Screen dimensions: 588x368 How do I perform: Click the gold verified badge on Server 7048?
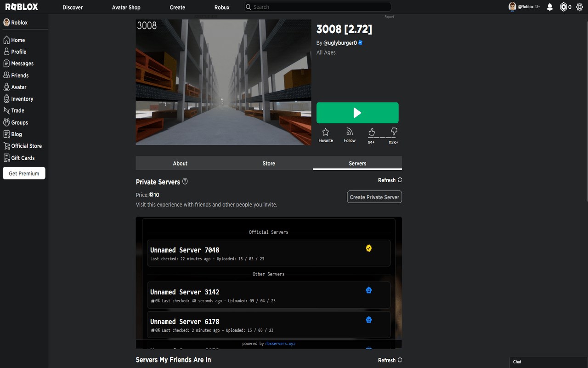point(368,248)
